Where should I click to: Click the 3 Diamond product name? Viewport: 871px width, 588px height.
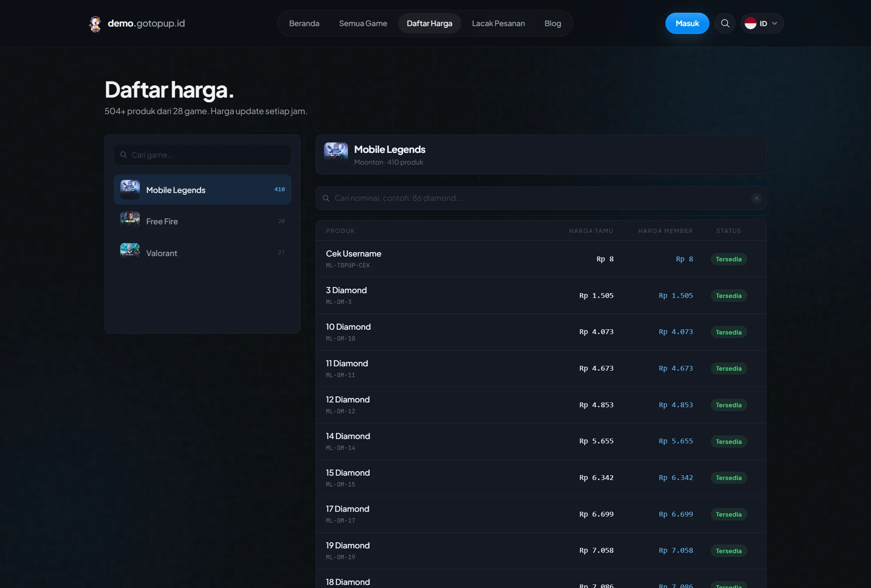(x=346, y=290)
